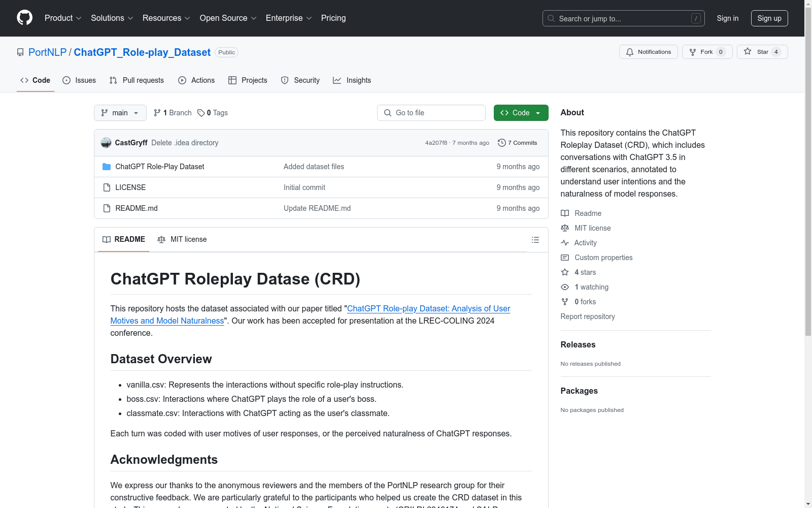The height and width of the screenshot is (508, 812).
Task: Click the CastGryff avatar thumbnail
Action: (106, 143)
